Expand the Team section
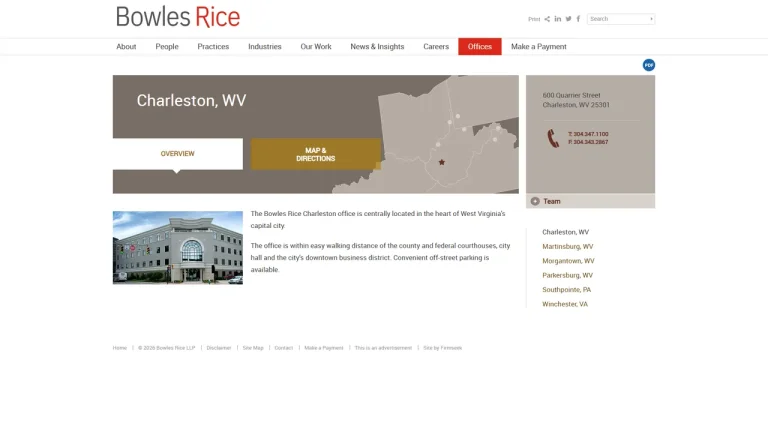 coord(590,201)
